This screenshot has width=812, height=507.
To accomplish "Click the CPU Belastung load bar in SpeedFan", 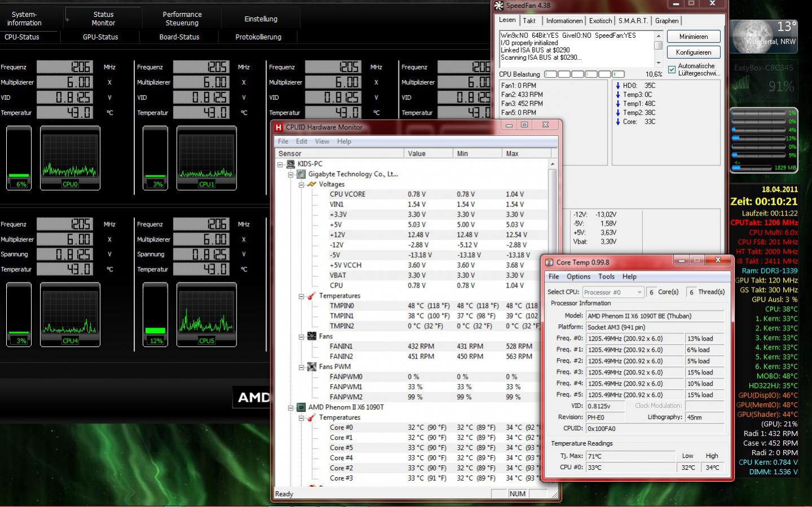I will [x=585, y=74].
